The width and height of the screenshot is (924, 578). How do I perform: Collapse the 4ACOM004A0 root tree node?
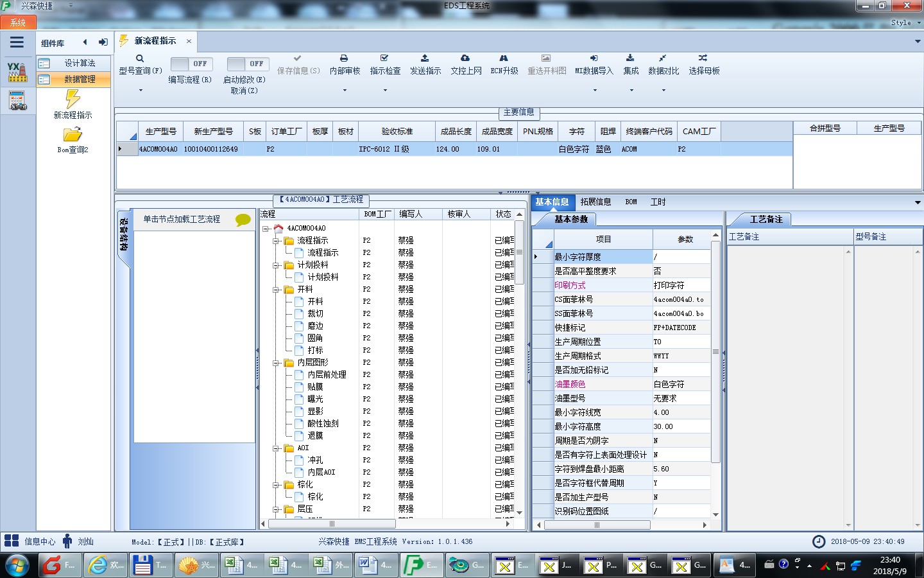point(265,229)
